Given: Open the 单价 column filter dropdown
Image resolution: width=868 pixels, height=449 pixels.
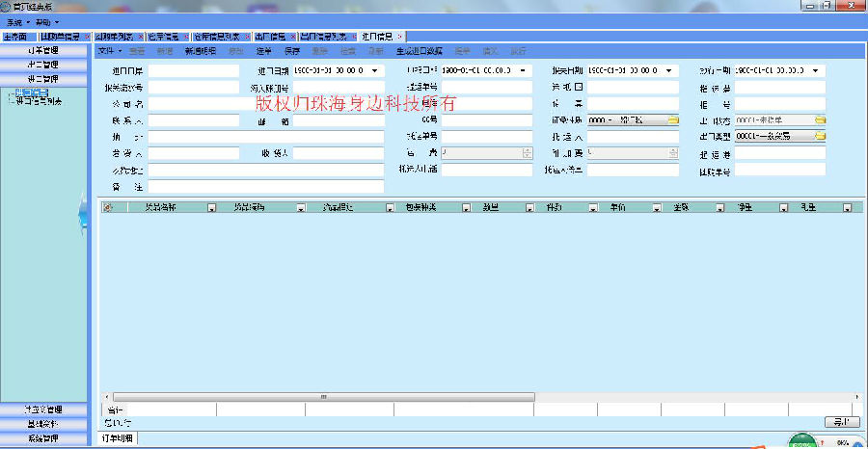Looking at the screenshot, I should (657, 208).
